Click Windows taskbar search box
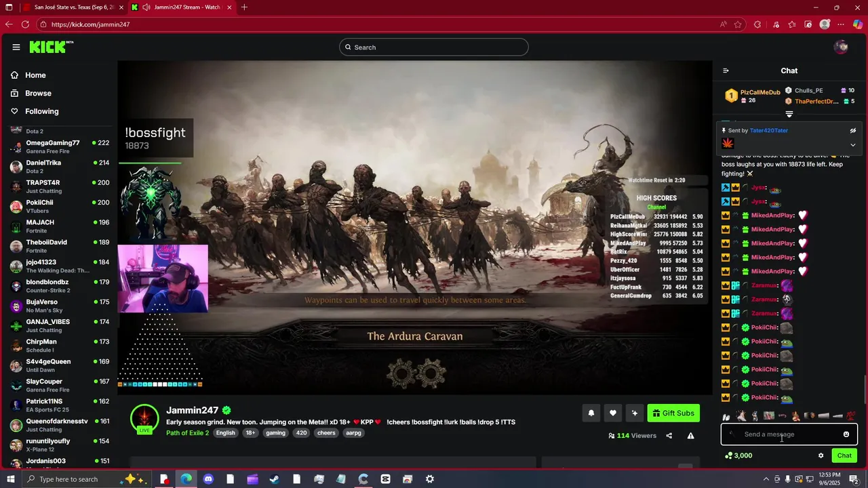This screenshot has width=868, height=488. (x=86, y=479)
